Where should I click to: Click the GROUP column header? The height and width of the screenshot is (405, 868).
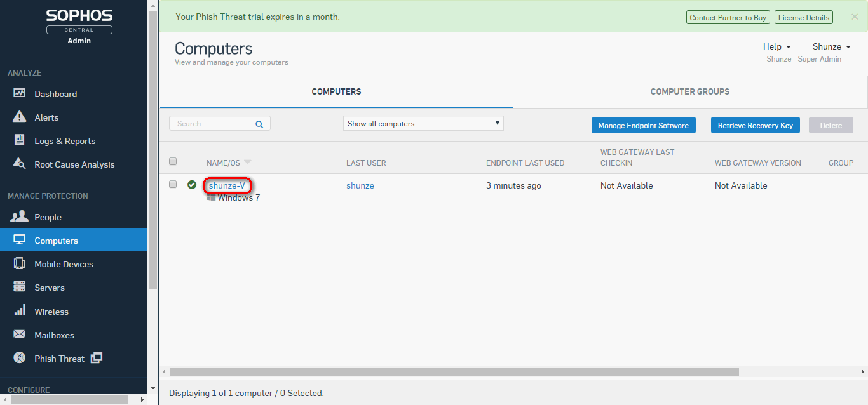coord(841,163)
